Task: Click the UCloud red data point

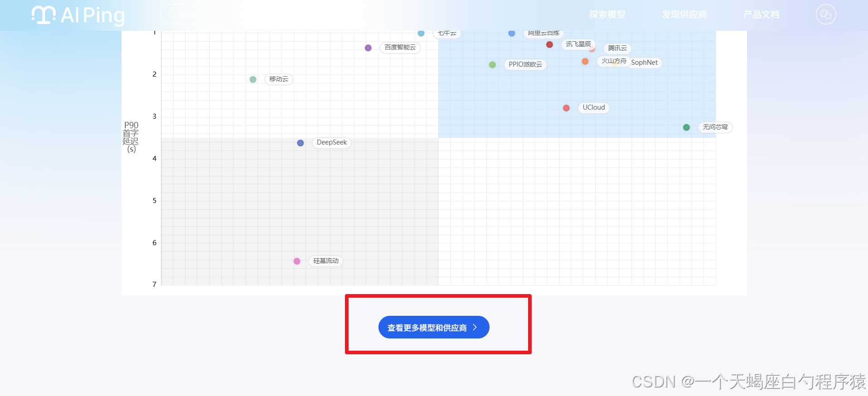Action: pos(566,108)
